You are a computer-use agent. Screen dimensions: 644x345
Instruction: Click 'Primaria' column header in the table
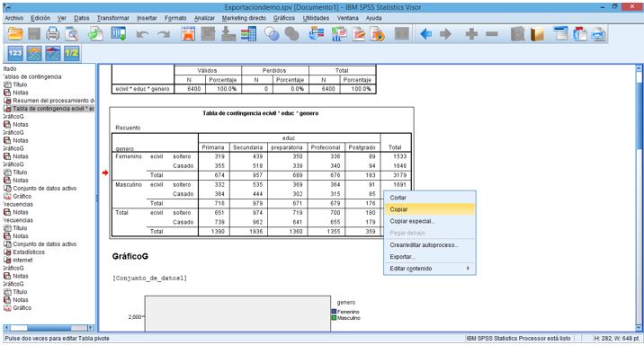click(x=213, y=147)
